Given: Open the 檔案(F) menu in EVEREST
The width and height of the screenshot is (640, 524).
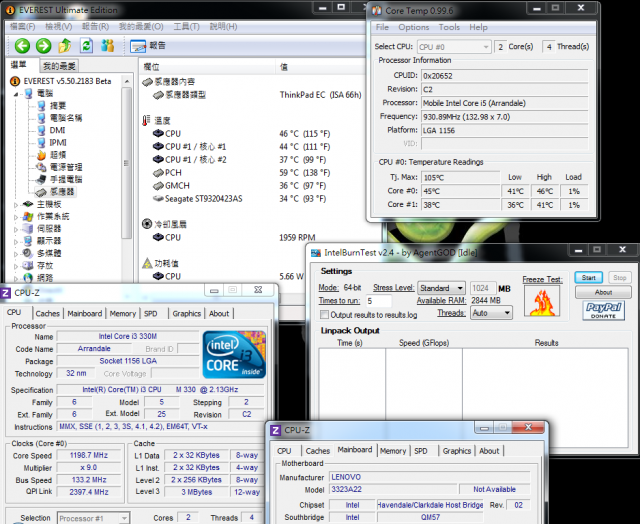Looking at the screenshot, I should click(22, 27).
